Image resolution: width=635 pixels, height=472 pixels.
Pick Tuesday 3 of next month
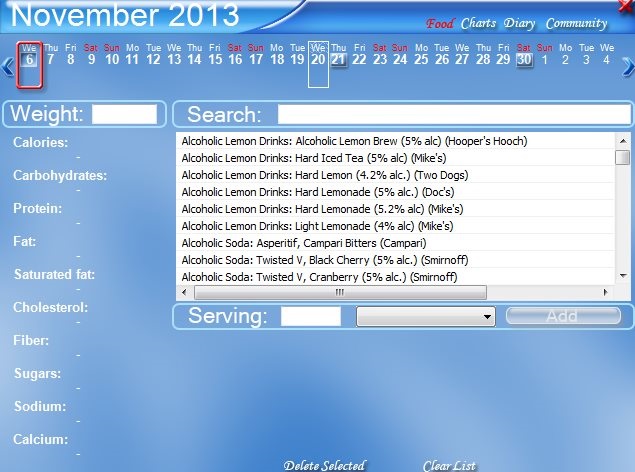point(586,55)
